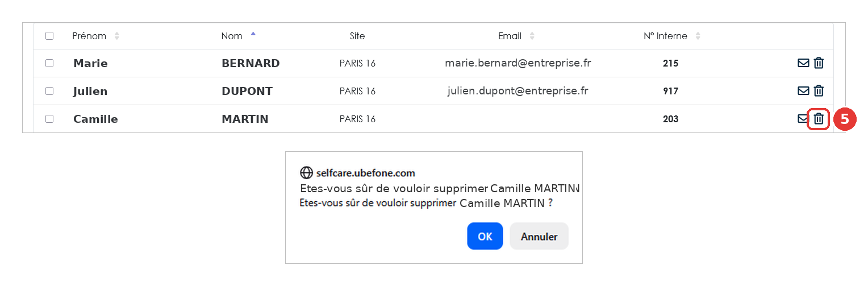Click the envelope icon in Julien DUPONT's row
The width and height of the screenshot is (868, 286).
(x=803, y=91)
